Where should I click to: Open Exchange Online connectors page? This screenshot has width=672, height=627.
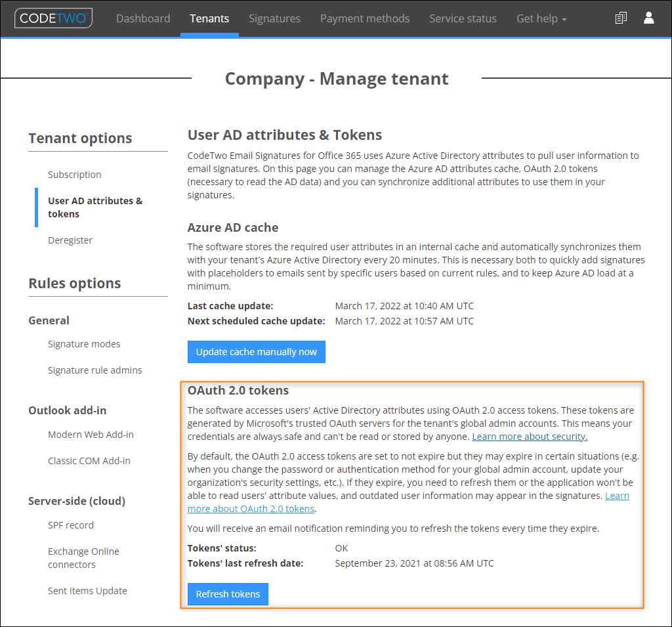[83, 558]
